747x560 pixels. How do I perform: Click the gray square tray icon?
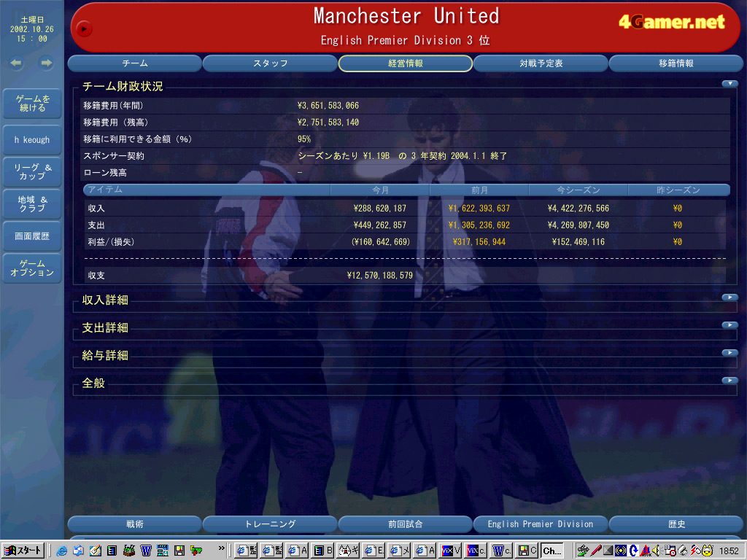608,551
